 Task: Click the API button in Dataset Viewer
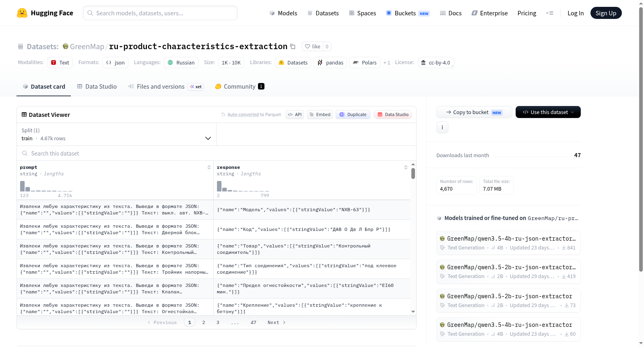tap(295, 114)
